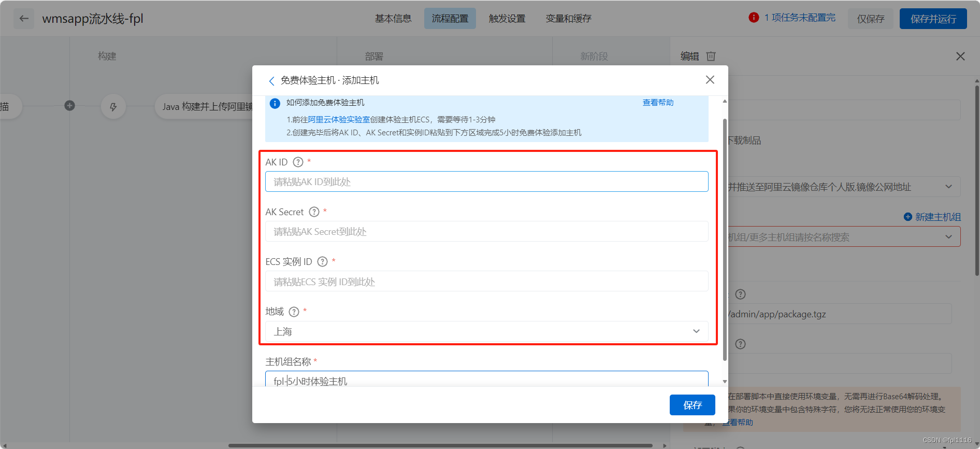This screenshot has width=980, height=449.
Task: Click 仅保存 button
Action: (x=870, y=19)
